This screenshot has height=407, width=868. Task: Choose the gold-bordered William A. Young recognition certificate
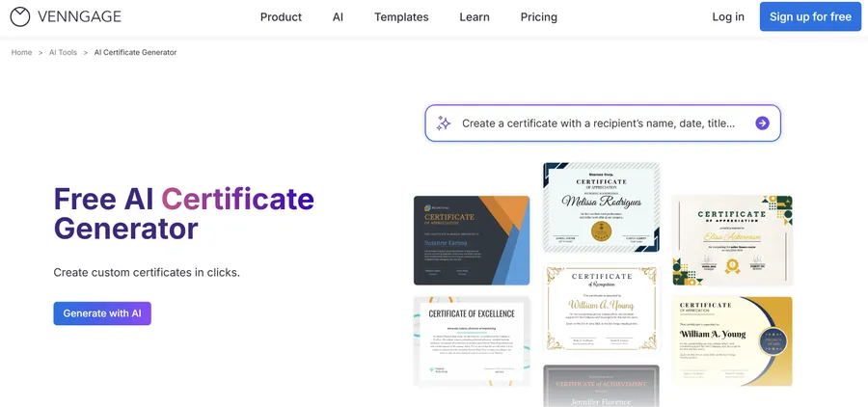pyautogui.click(x=601, y=308)
